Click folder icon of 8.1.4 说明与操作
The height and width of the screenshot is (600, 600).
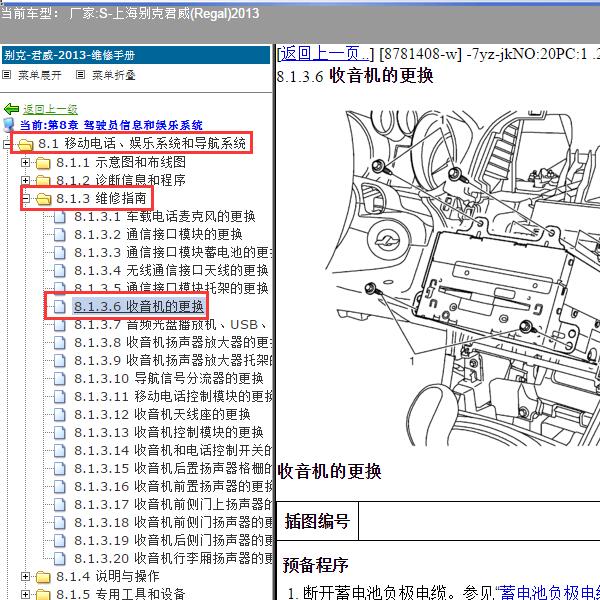point(43,577)
